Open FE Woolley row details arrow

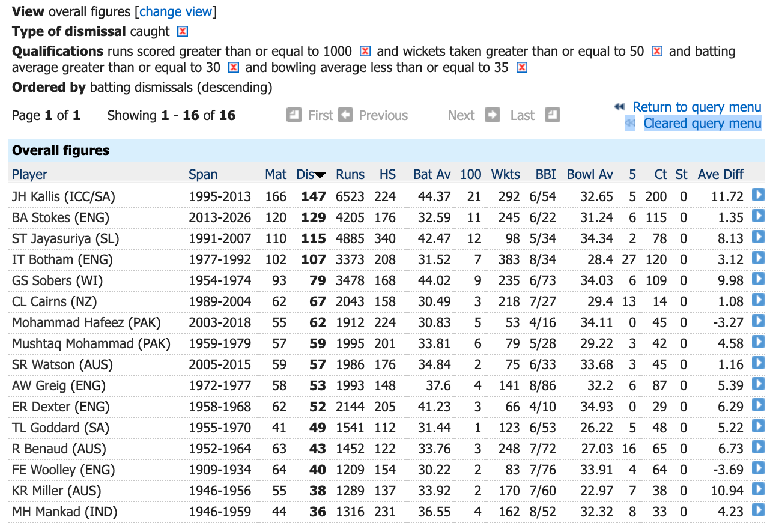759,468
